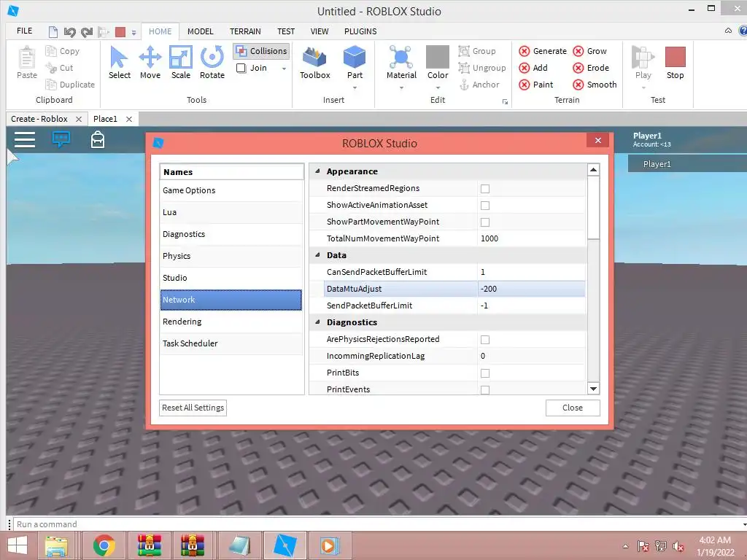Click Duplicate in Clipboard group
This screenshot has width=747, height=560.
(70, 85)
